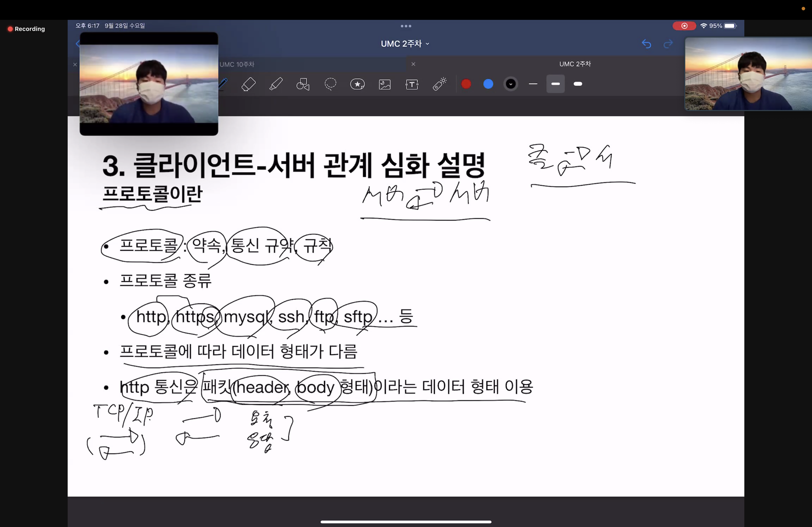Select the Text box tool
The width and height of the screenshot is (812, 527).
tap(412, 84)
